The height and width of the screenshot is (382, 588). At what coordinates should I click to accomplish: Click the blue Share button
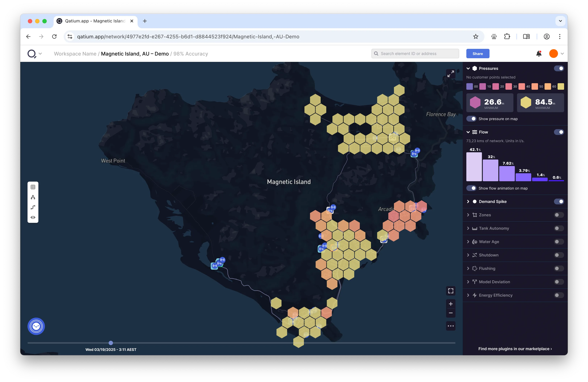pos(478,54)
